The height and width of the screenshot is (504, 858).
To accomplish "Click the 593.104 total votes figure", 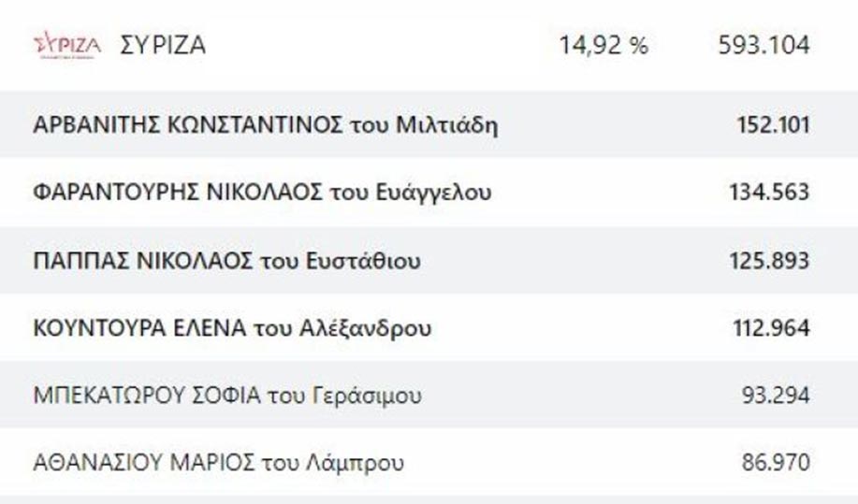I will click(x=763, y=45).
